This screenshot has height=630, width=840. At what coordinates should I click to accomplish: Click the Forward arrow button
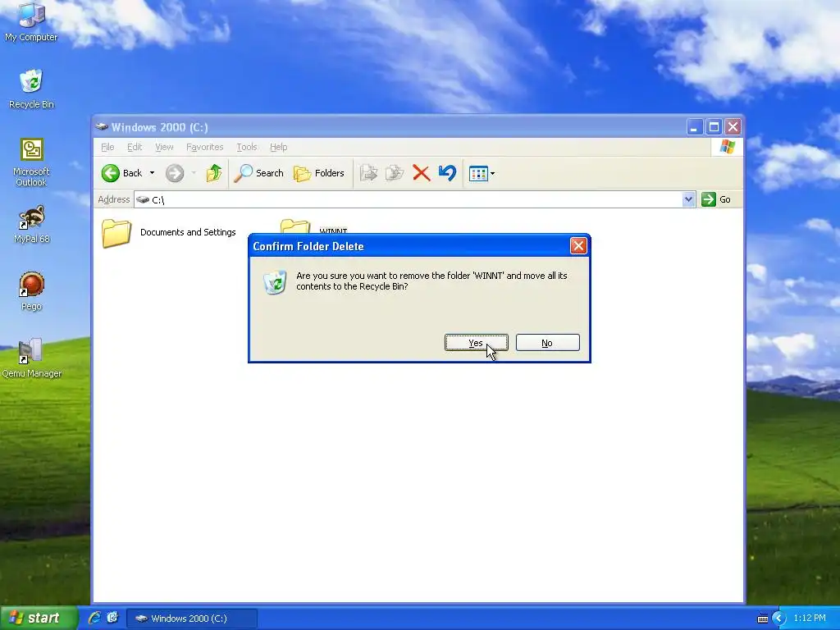pos(175,173)
